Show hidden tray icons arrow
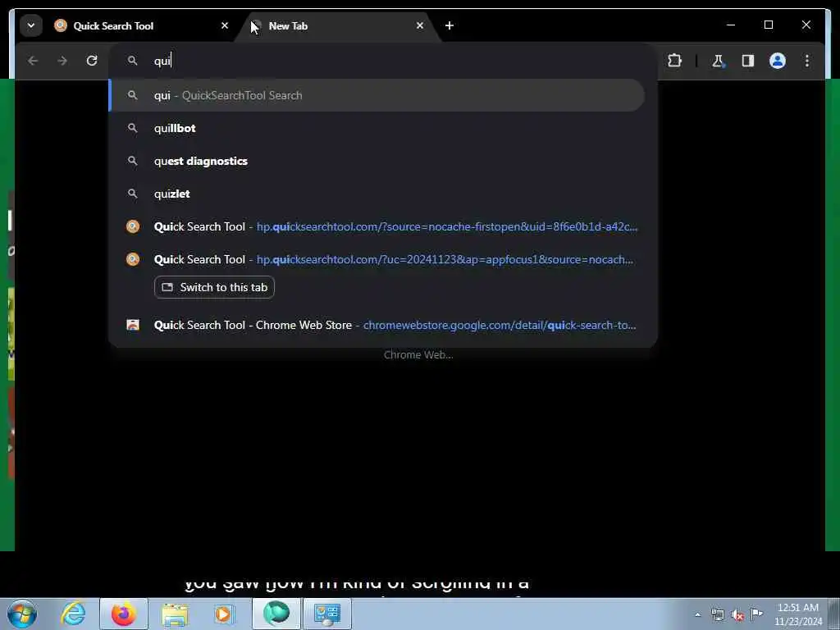This screenshot has height=630, width=840. 697,614
